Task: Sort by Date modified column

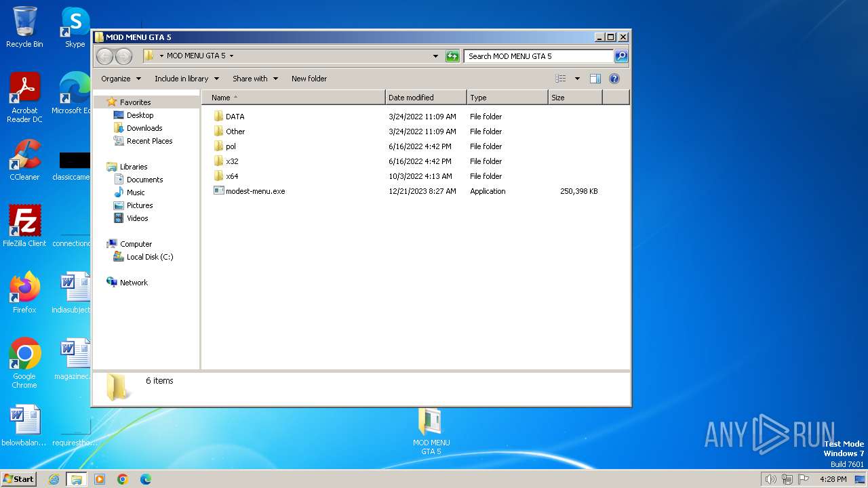Action: click(x=426, y=98)
